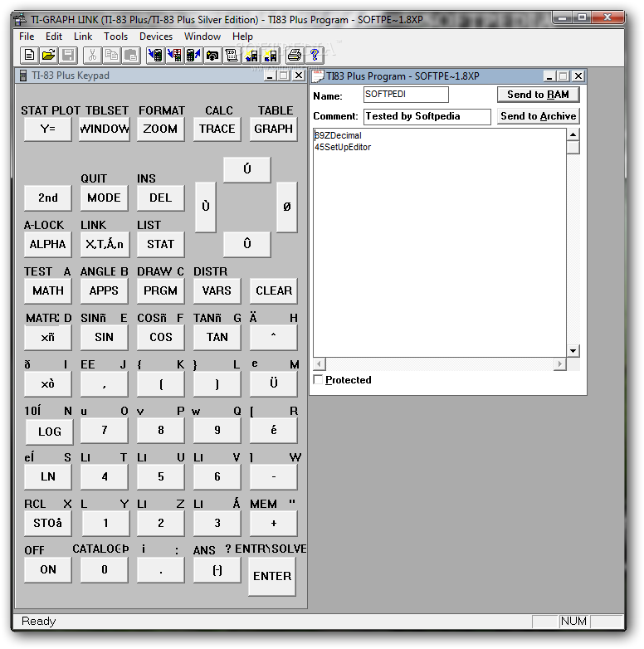The width and height of the screenshot is (644, 649).
Task: Click the Paste toolbar icon
Action: tap(131, 55)
